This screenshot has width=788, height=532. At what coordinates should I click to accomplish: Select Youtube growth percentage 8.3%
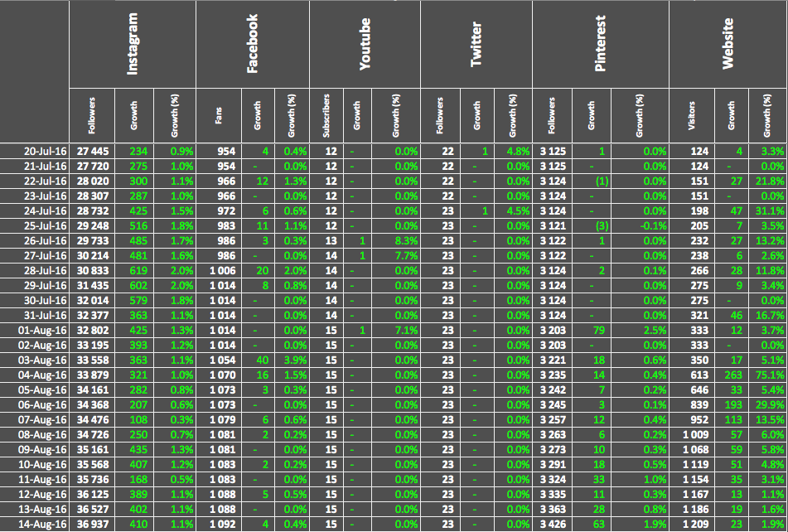click(x=396, y=240)
